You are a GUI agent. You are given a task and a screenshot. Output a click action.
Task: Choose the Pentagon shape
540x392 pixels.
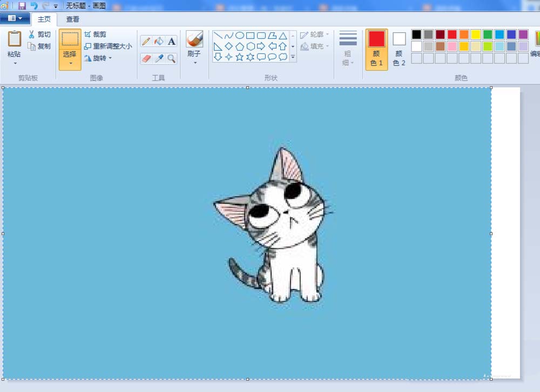pyautogui.click(x=240, y=46)
